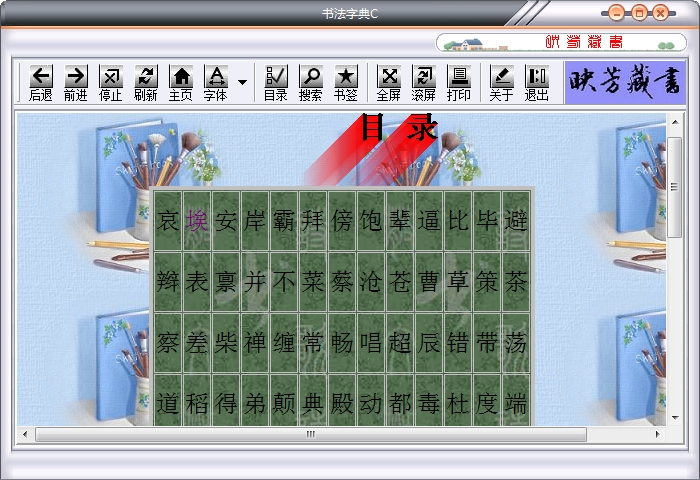
Task: Expand the dropdown arrow beside 字体
Action: click(x=242, y=82)
